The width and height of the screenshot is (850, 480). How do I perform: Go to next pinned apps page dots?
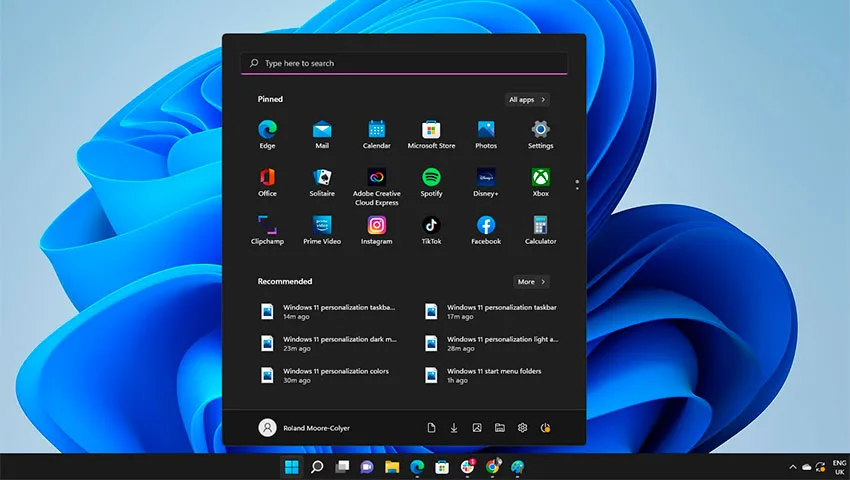[577, 185]
